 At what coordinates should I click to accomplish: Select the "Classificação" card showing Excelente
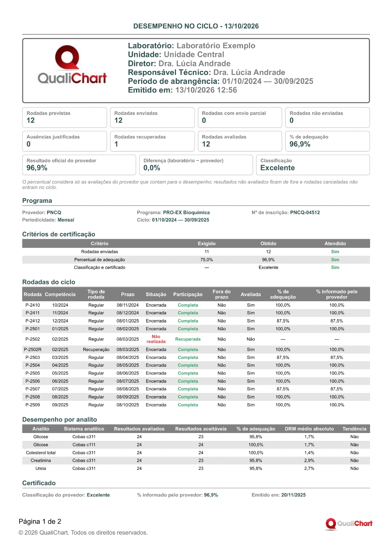313,165
